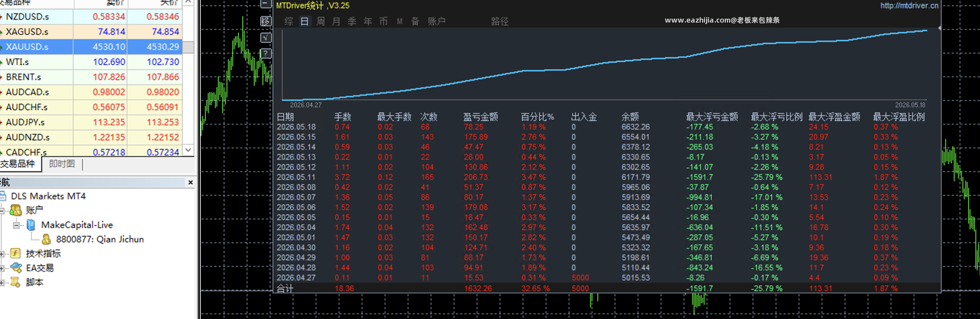Image resolution: width=980 pixels, height=319 pixels.
Task: Click the 2026.05.11 date row
Action: 297,177
